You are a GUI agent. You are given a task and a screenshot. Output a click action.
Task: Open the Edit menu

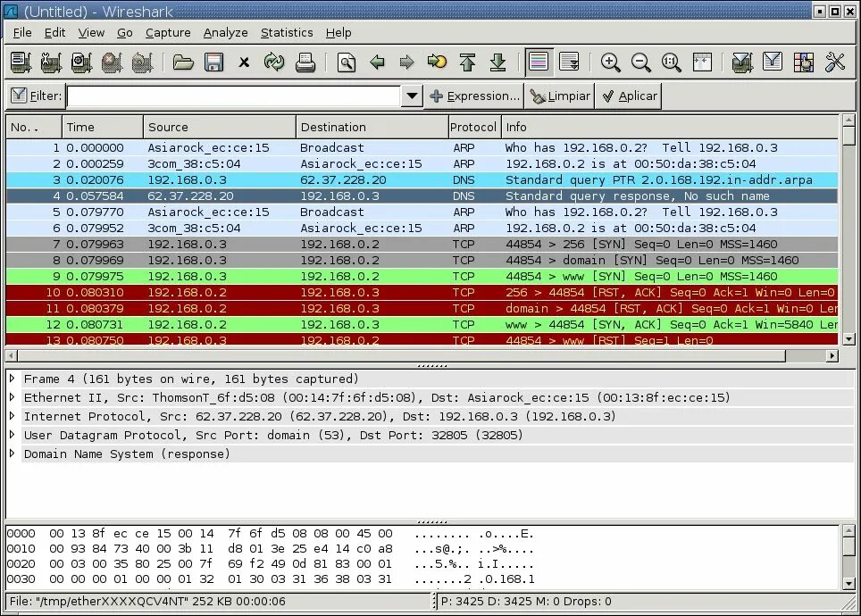(x=54, y=33)
